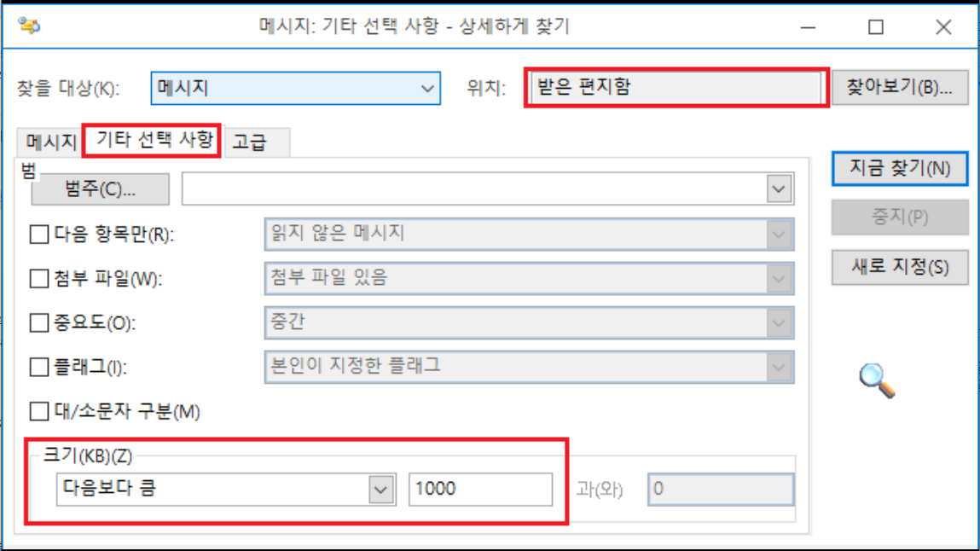The image size is (980, 551).
Task: Switch to the 메시지 tab
Action: pos(50,142)
